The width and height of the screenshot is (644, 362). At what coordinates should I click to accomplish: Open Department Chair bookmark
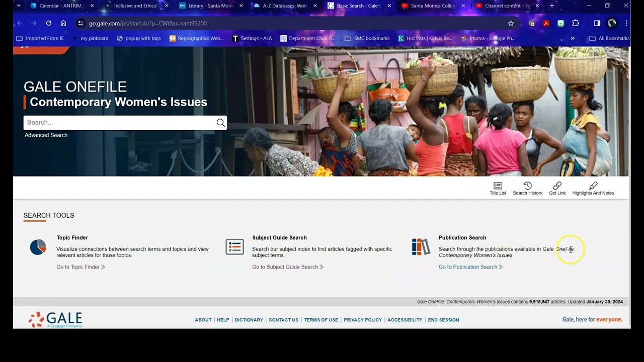click(308, 38)
